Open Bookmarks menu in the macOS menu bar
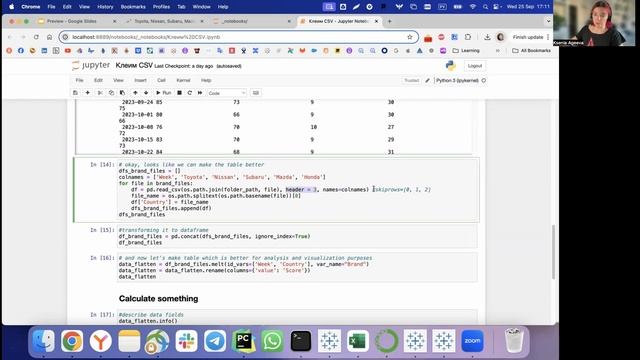The height and width of the screenshot is (360, 640). tap(133, 7)
